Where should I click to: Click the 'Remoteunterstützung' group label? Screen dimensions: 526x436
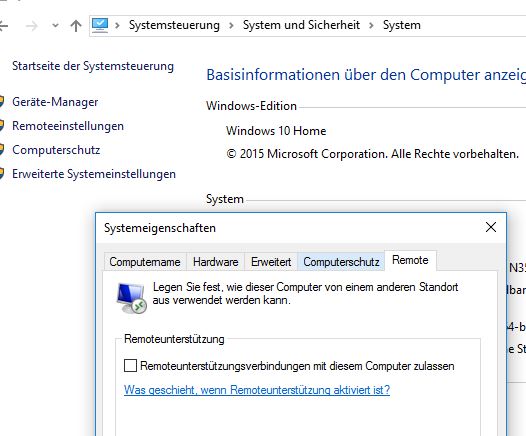(174, 339)
